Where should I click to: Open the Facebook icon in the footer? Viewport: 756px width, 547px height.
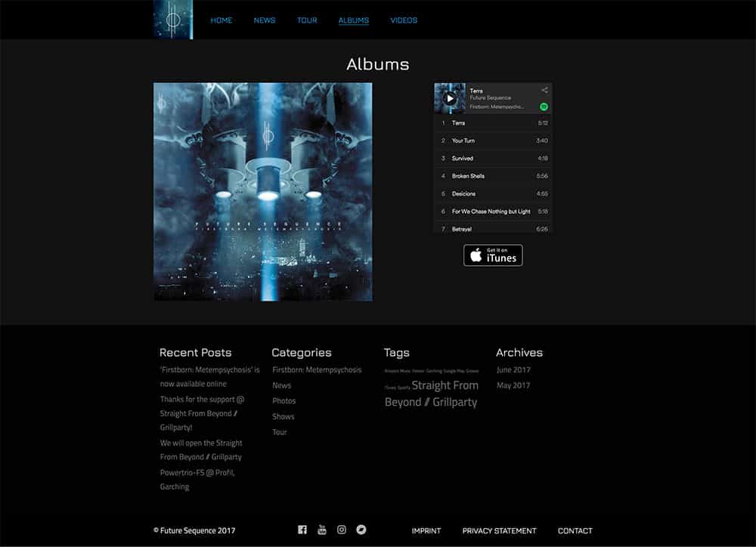click(302, 530)
